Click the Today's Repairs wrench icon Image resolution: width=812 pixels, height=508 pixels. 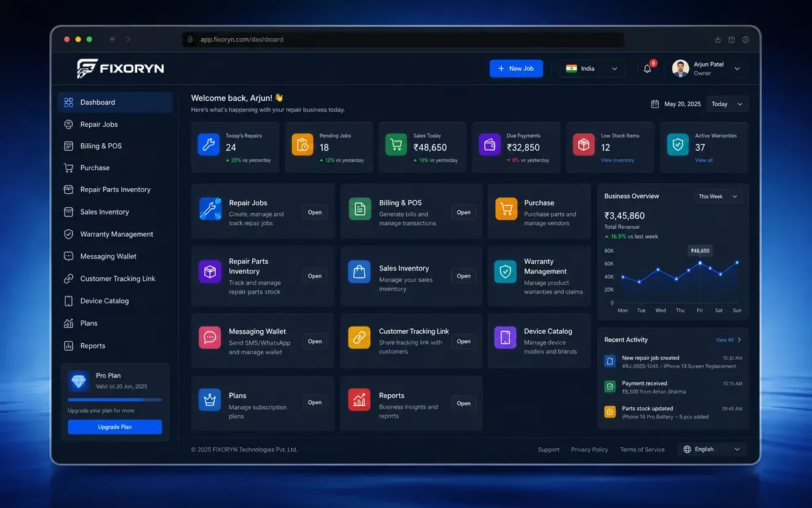tap(209, 145)
